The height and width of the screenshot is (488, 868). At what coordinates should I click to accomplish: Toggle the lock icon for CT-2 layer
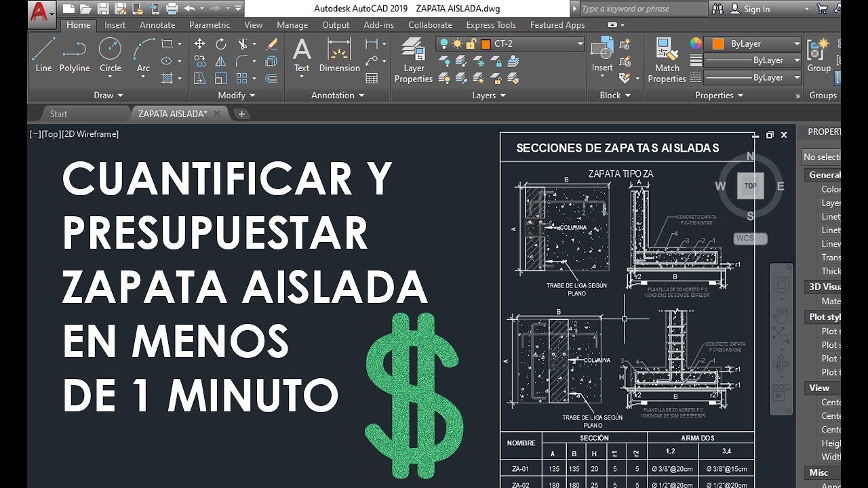(x=471, y=44)
